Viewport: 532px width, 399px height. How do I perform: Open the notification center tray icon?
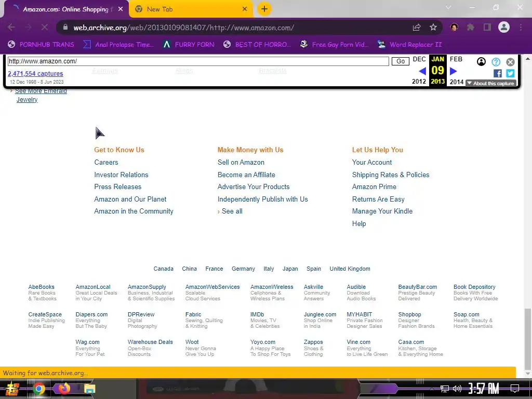515,388
